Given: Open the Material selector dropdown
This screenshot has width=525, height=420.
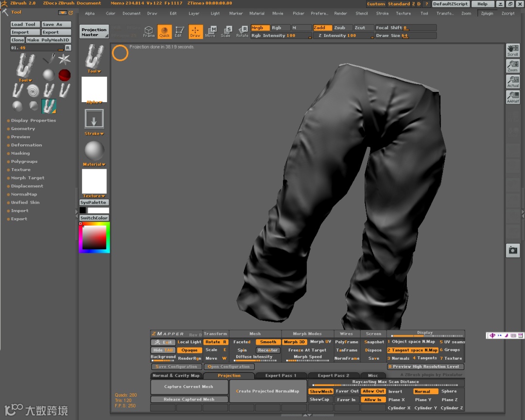Looking at the screenshot, I should coord(94,153).
